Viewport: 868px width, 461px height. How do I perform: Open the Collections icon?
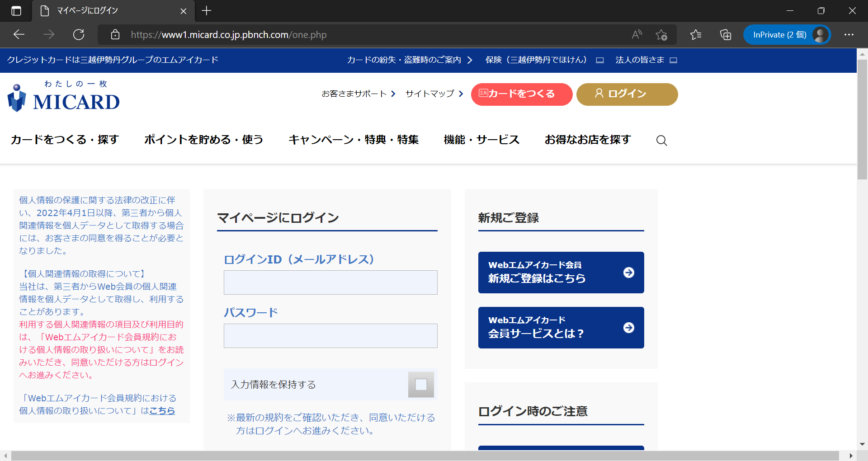pyautogui.click(x=726, y=35)
